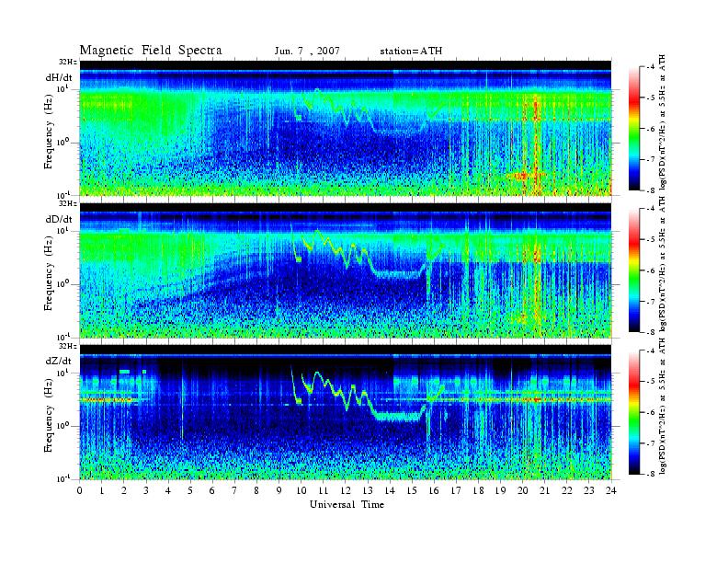Click the "Universal Time" axis title
Viewport: 728px width, 563px height.
pyautogui.click(x=347, y=504)
